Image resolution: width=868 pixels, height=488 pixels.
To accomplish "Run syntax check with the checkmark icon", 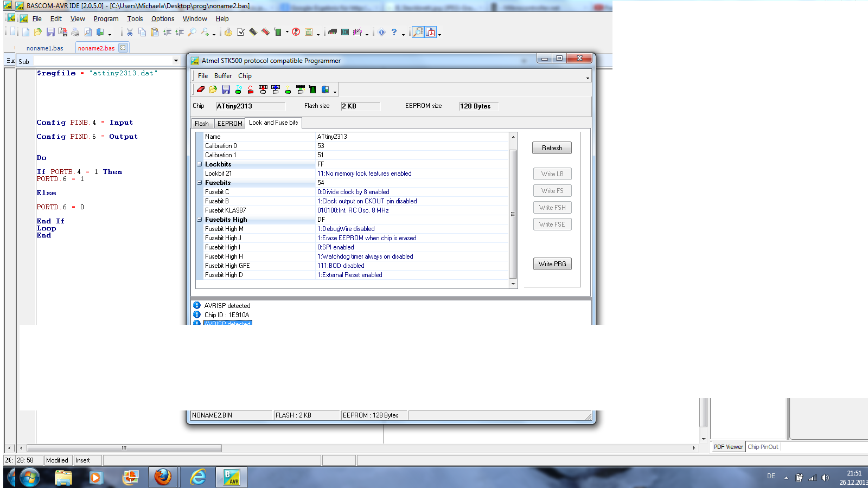I will [x=241, y=32].
